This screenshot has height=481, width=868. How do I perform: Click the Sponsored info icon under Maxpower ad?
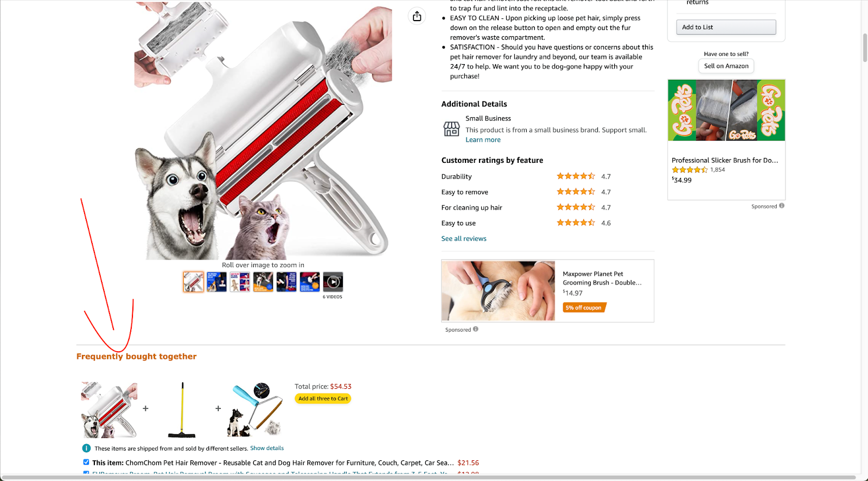pos(475,329)
